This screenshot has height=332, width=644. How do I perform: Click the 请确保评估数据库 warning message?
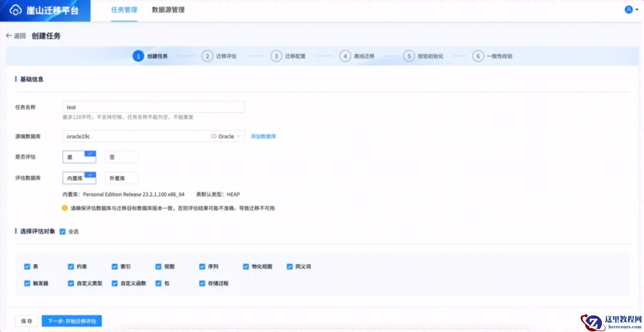pyautogui.click(x=173, y=208)
